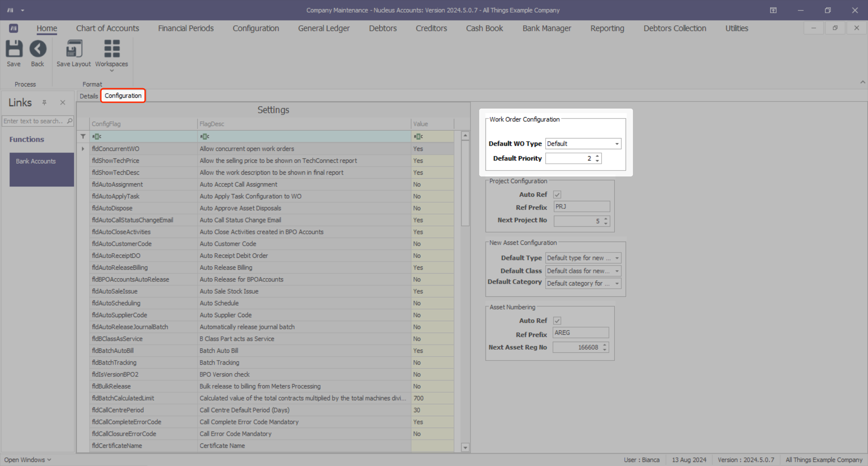Toggle Auto Ref checkbox in Asset Numbering
868x466 pixels.
557,321
